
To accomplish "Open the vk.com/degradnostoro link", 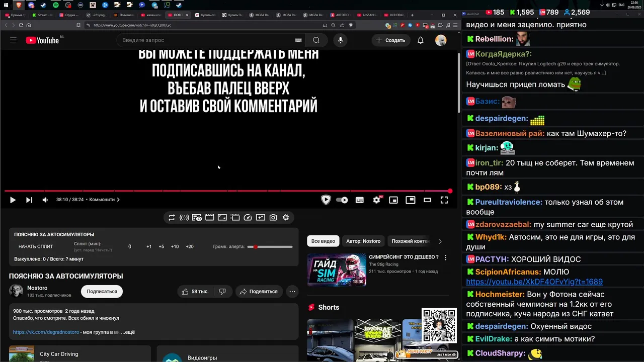I will click(x=46, y=332).
